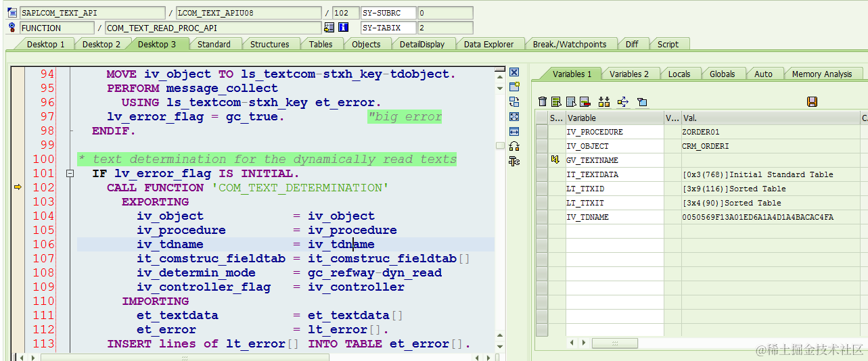Switch to the Auto tab
This screenshot has height=361, width=868.
click(x=763, y=74)
